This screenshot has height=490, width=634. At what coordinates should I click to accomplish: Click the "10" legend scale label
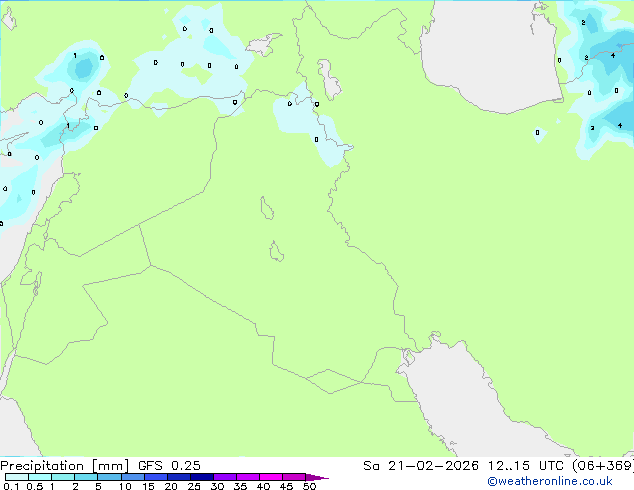(125, 486)
